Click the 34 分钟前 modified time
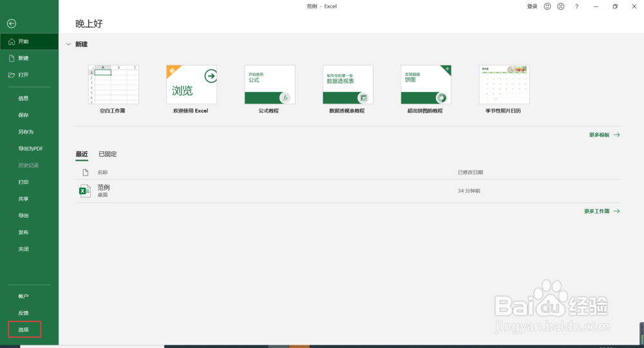 point(469,191)
